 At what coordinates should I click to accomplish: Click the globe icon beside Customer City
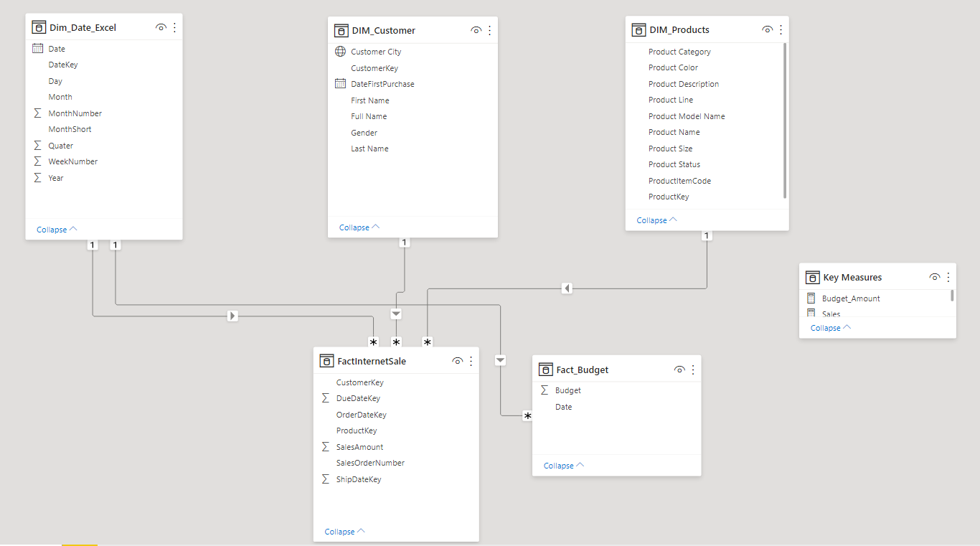tap(340, 52)
